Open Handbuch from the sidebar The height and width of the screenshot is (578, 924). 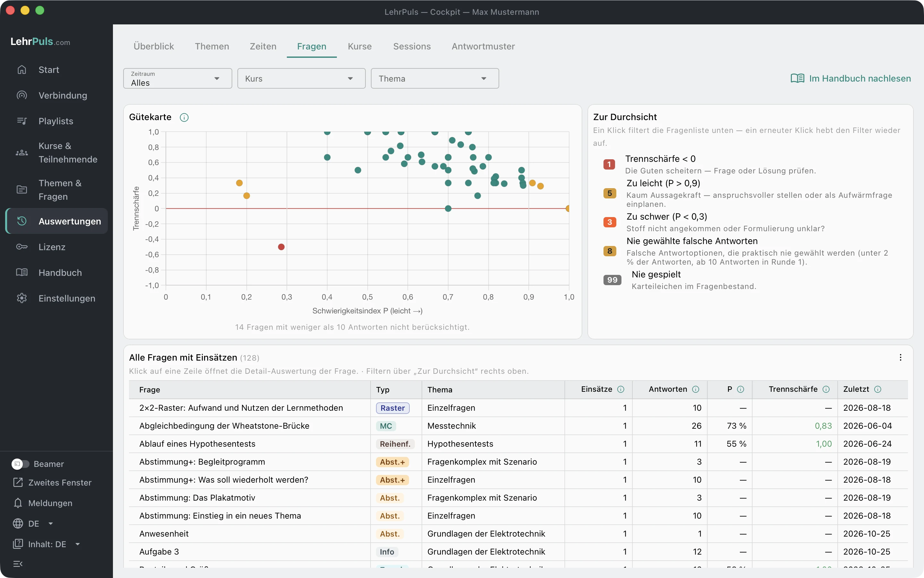[x=56, y=272]
